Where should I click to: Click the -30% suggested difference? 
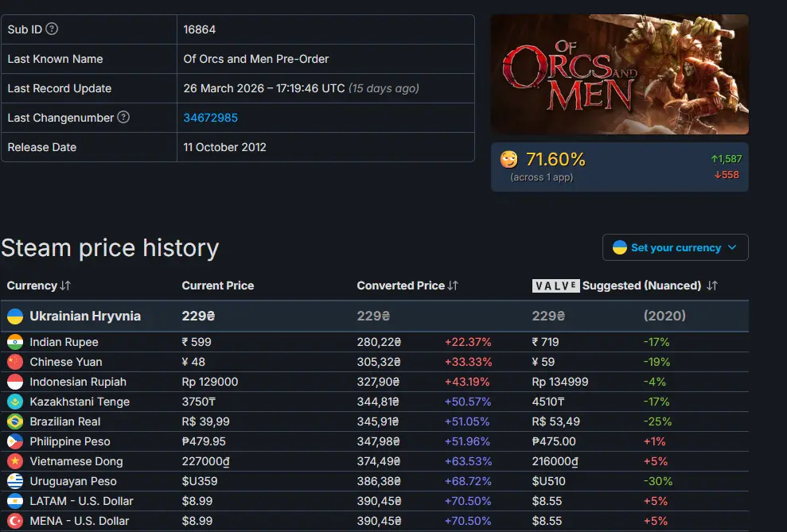(x=658, y=481)
